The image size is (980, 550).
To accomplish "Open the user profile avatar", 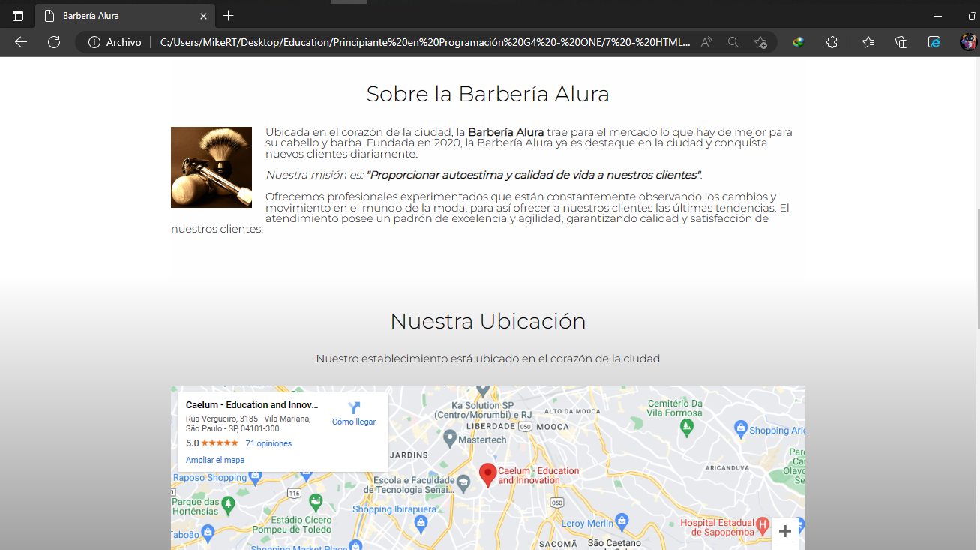I will 969,42.
